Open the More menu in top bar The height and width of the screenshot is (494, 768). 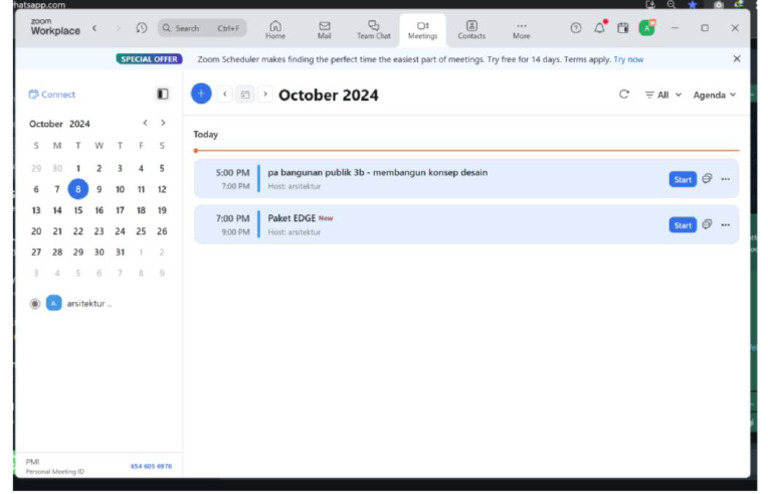pos(521,29)
